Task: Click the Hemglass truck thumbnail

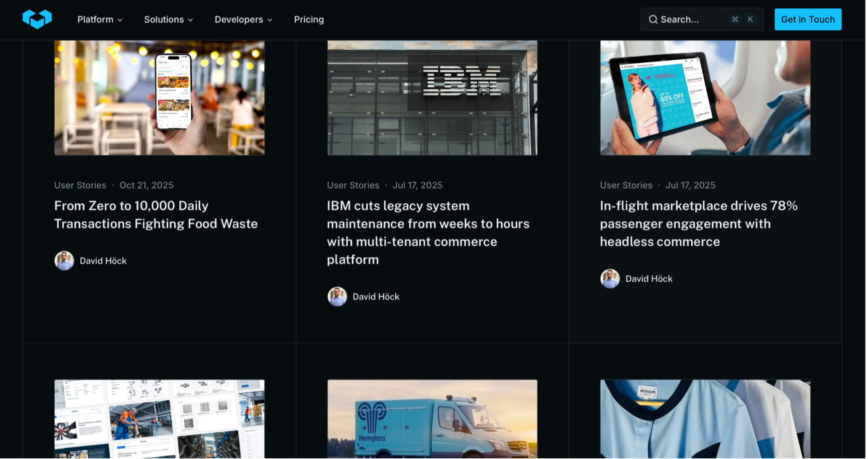Action: click(x=433, y=419)
